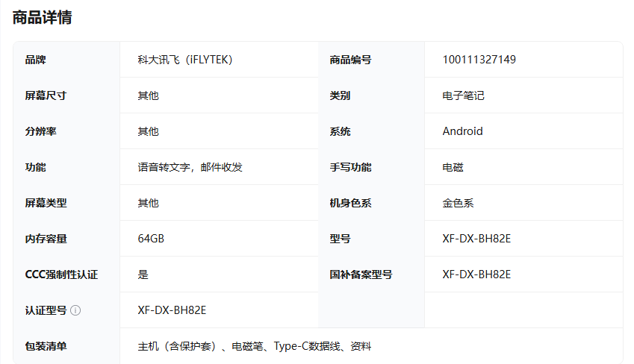The height and width of the screenshot is (364, 634).
Task: Click the 手写功能 label
Action: pos(350,167)
